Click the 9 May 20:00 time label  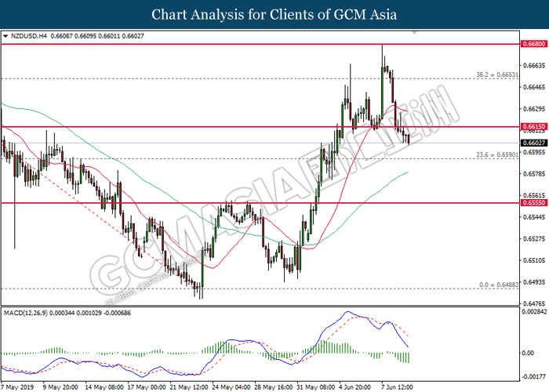coord(60,387)
